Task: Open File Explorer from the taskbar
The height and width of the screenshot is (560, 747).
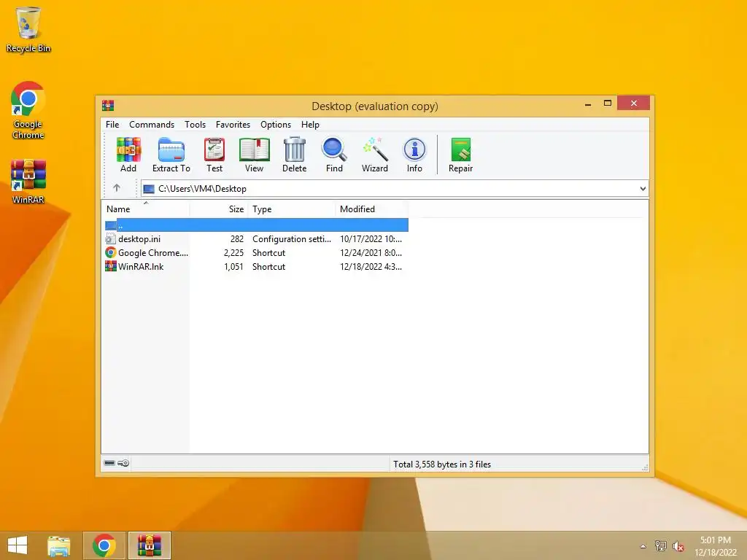Action: (59, 545)
